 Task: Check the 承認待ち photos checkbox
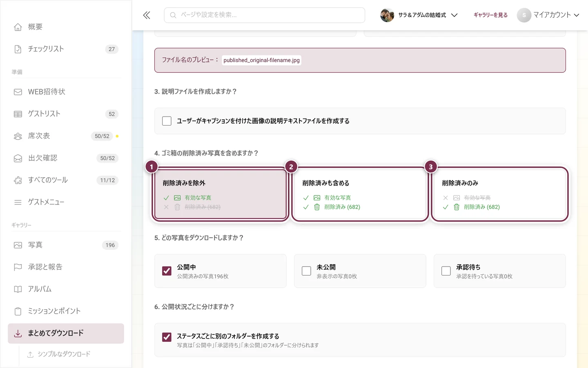pyautogui.click(x=446, y=271)
